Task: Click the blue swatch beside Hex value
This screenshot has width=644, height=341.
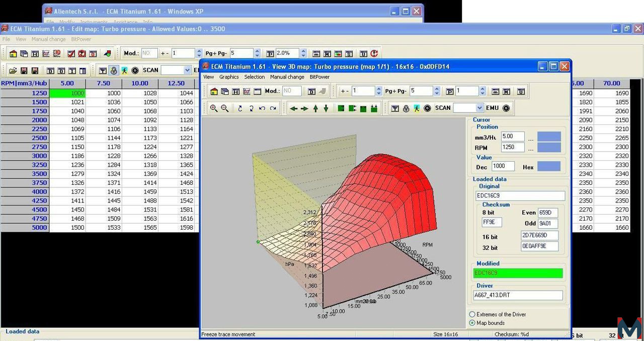Action: point(549,166)
